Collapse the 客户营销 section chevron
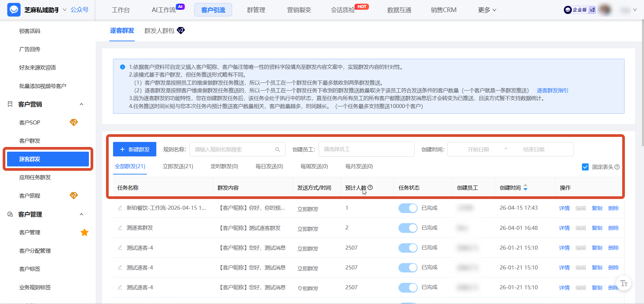This screenshot has height=304, width=644. click(82, 104)
